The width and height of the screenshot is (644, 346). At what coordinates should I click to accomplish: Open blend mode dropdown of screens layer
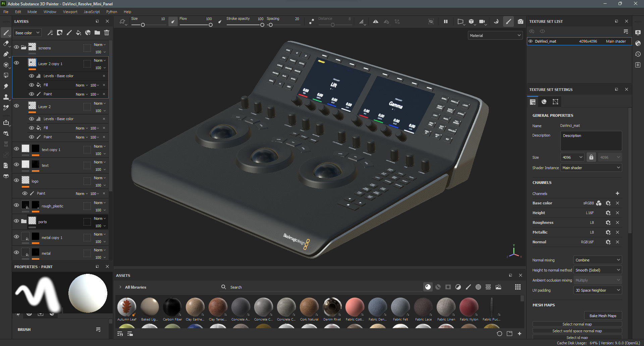[x=100, y=45]
